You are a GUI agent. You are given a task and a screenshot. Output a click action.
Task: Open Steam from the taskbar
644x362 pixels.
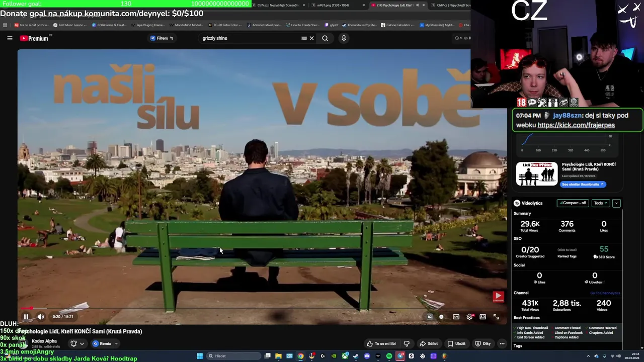[356, 356]
